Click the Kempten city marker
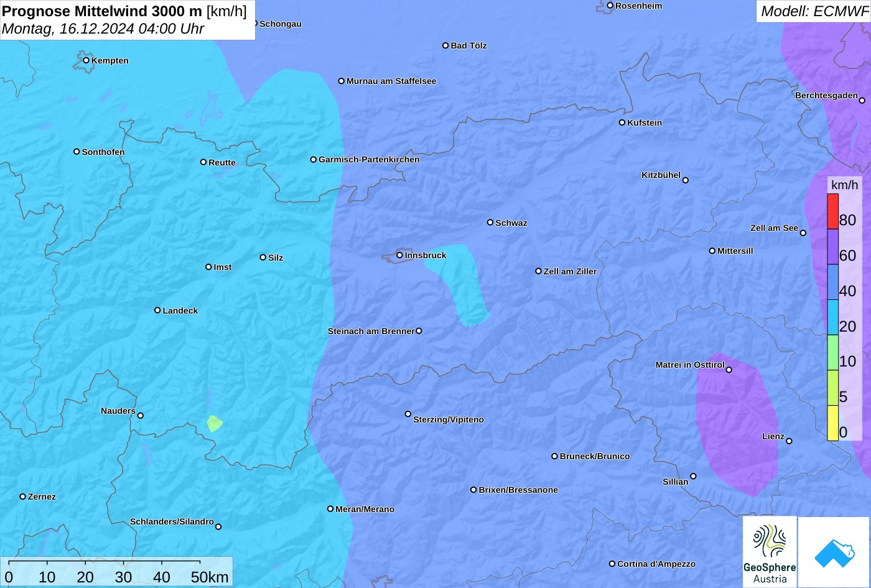 [86, 60]
